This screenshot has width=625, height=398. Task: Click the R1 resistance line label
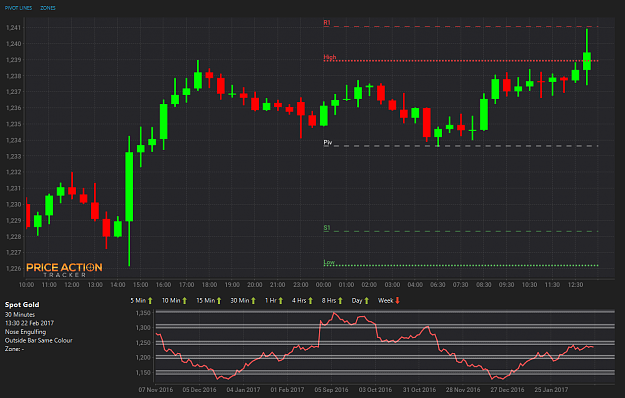coord(327,23)
